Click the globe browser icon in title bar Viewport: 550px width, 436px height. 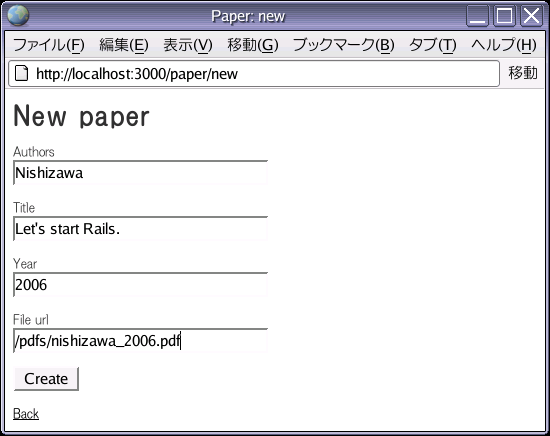coord(18,16)
